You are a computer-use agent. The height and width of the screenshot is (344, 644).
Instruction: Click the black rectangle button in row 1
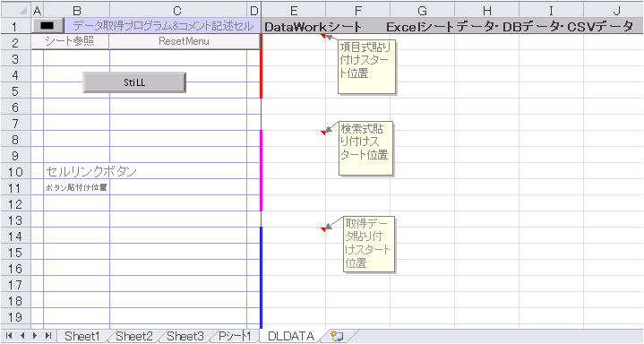point(47,25)
